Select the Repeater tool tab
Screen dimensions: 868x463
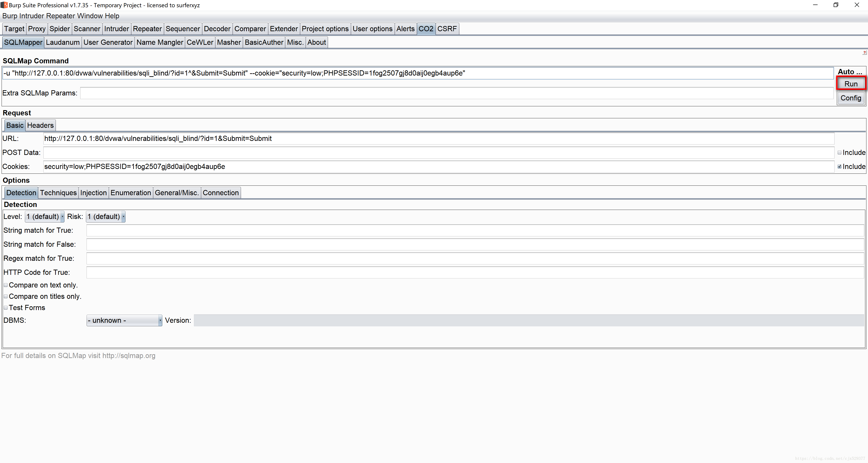[x=147, y=29]
